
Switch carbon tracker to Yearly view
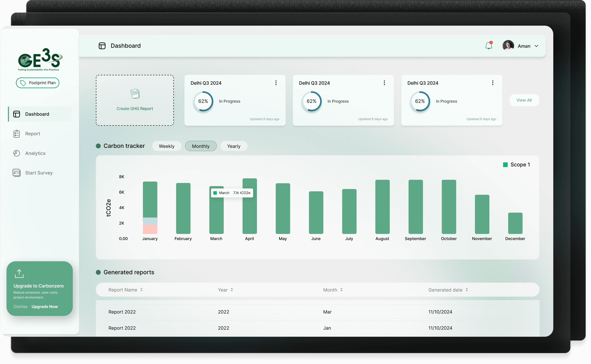pos(234,146)
